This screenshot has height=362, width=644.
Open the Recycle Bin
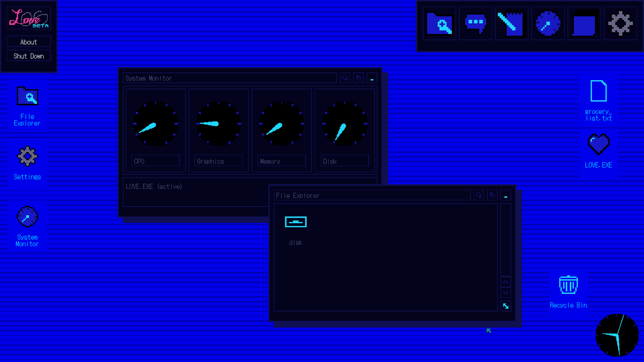coord(569,292)
